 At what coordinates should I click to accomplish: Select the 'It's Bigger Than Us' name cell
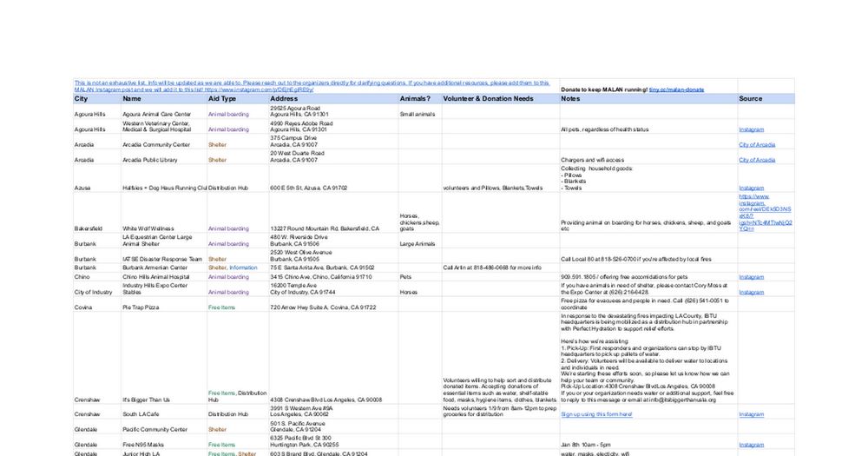(x=164, y=357)
